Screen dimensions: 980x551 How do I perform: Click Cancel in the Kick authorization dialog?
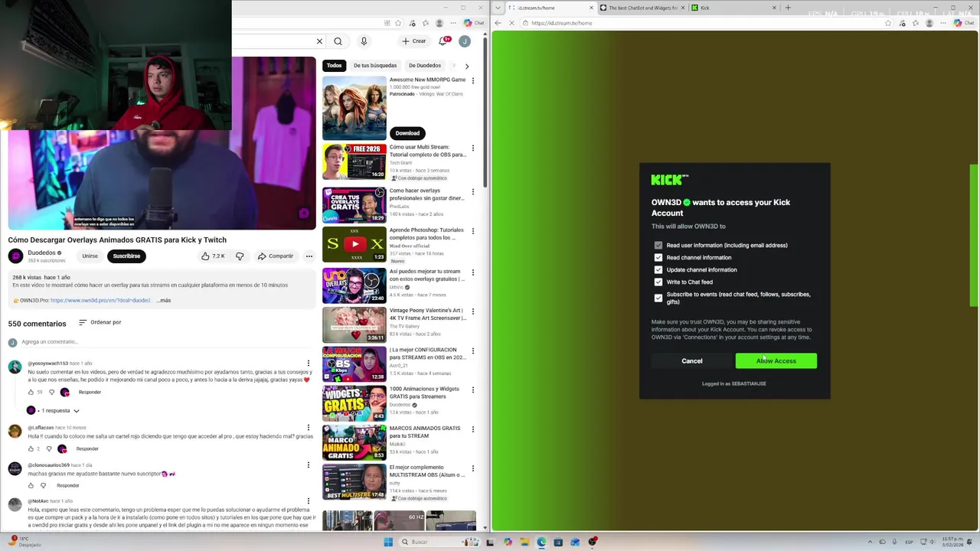click(x=691, y=360)
